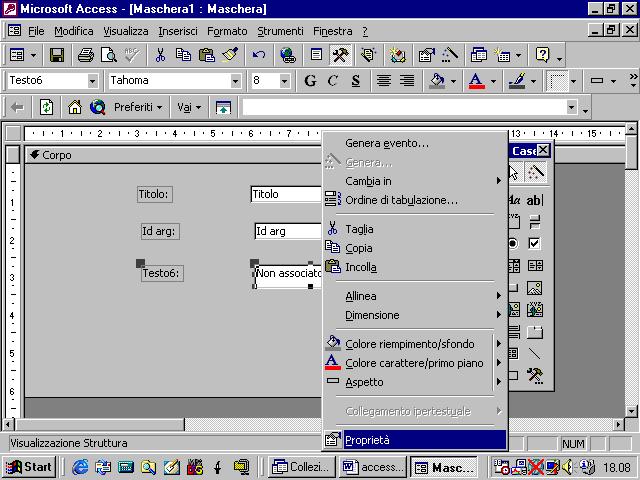Image resolution: width=640 pixels, height=480 pixels.
Task: Choose Copia in the context menu
Action: coord(416,248)
